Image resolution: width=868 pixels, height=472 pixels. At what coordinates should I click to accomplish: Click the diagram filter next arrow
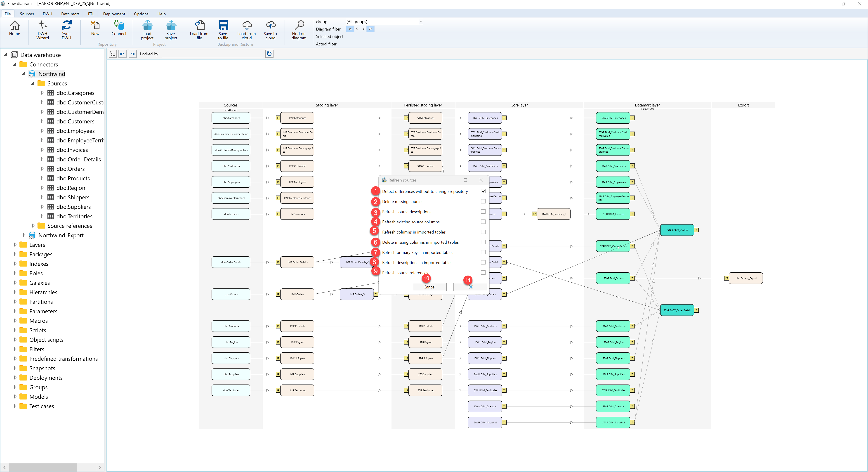point(363,29)
